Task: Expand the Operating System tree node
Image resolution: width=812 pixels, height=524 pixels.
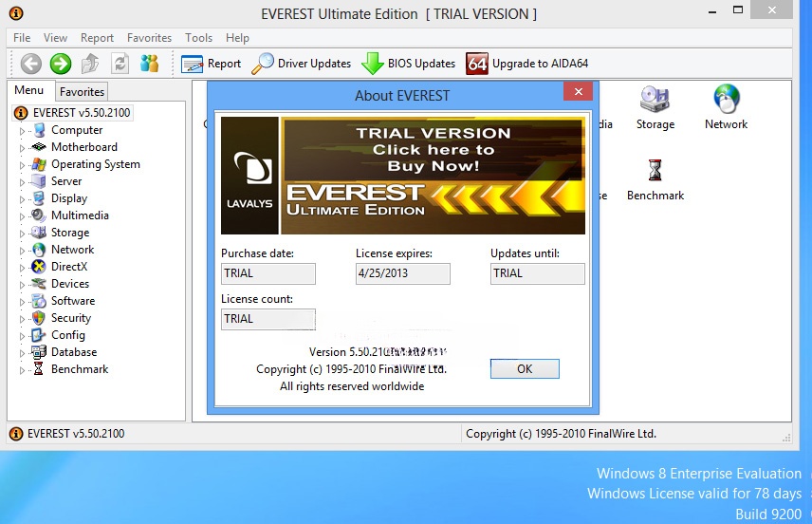Action: point(22,165)
